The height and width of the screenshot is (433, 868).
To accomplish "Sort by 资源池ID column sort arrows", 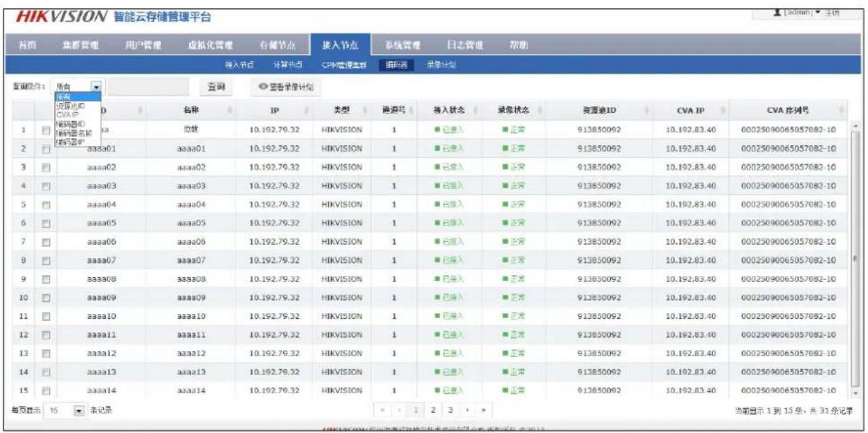I will (x=648, y=111).
